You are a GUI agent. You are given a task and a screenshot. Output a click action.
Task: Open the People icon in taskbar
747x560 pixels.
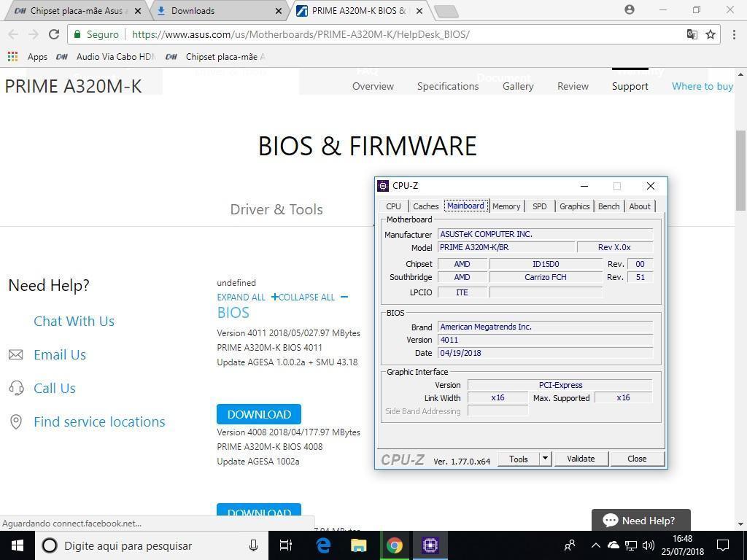pyautogui.click(x=569, y=545)
